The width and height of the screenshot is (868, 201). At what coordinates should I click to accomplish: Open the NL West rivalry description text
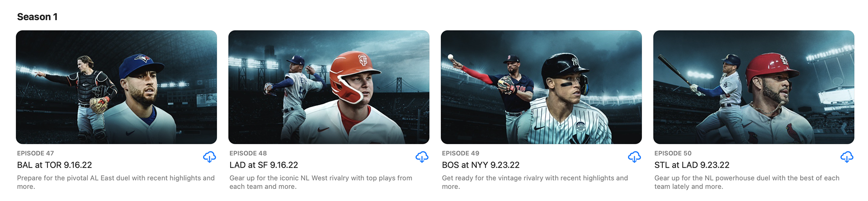point(321,182)
